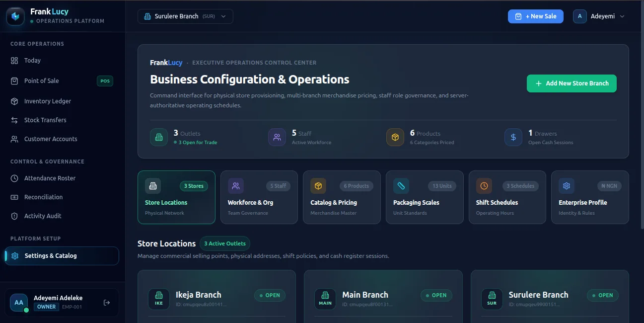Click the Main Branch card title
This screenshot has height=323, width=644.
(365, 295)
